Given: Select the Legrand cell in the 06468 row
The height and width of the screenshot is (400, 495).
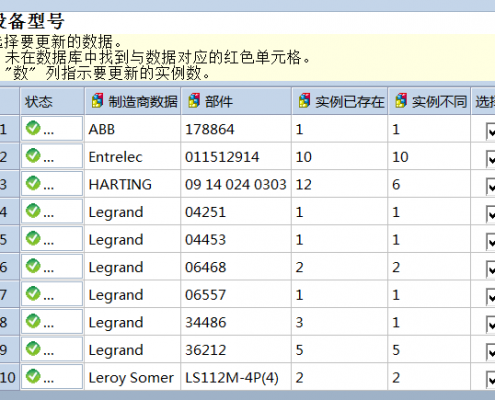Looking at the screenshot, I should tap(133, 267).
